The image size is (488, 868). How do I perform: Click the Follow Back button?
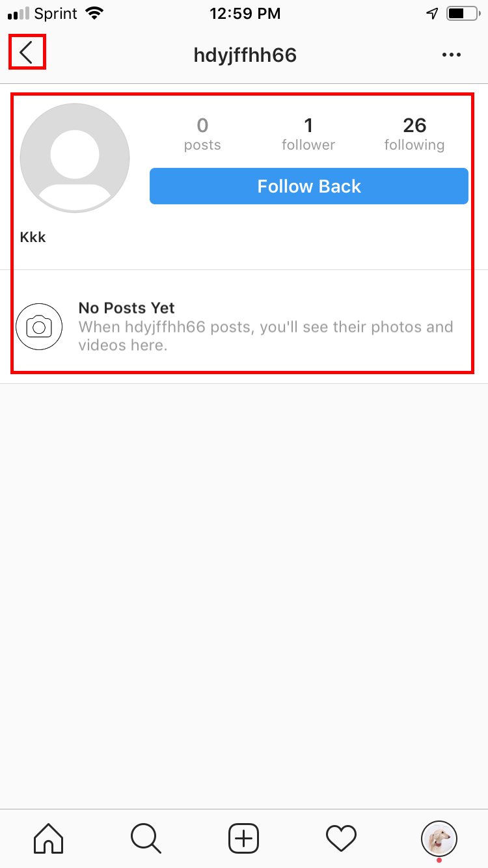[x=309, y=186]
